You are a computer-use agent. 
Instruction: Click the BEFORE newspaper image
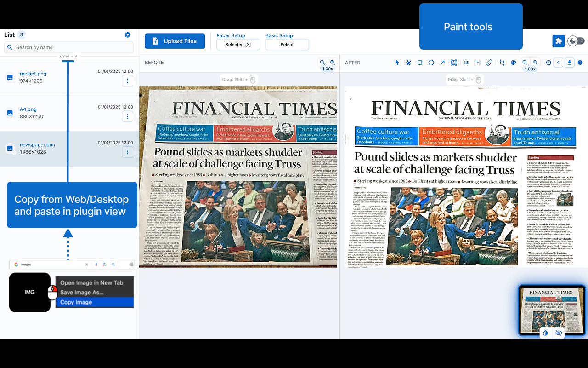click(238, 177)
